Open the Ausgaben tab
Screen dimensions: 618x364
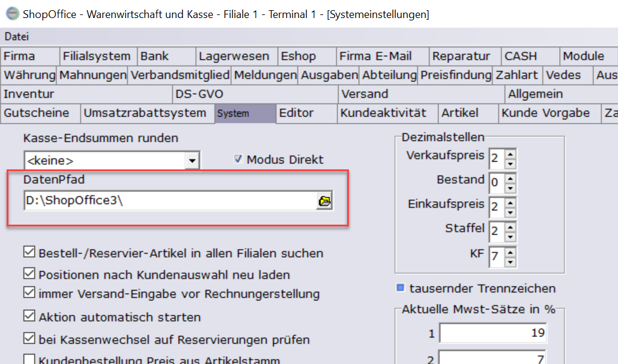click(329, 75)
